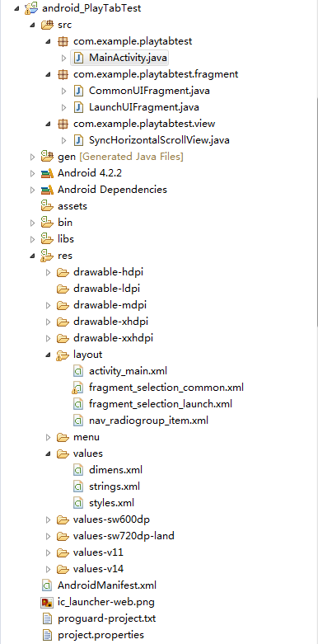The height and width of the screenshot is (644, 318).
Task: Click the assets folder icon
Action: (x=47, y=206)
